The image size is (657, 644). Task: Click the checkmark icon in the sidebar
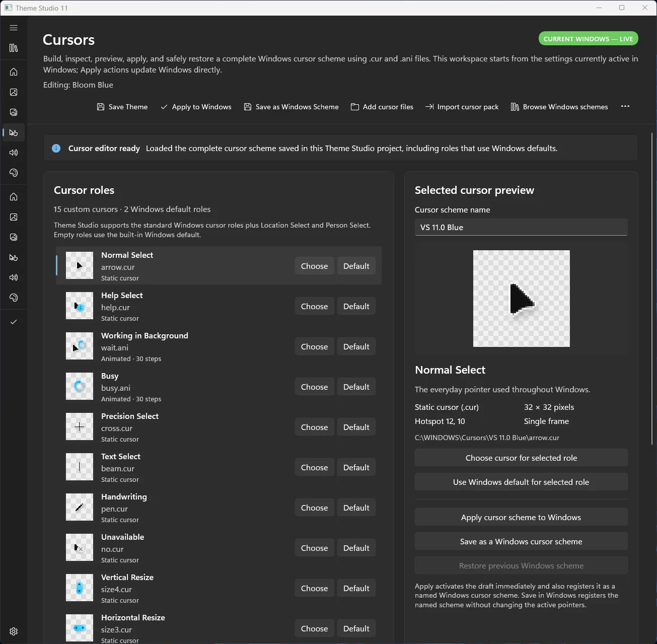pos(14,322)
